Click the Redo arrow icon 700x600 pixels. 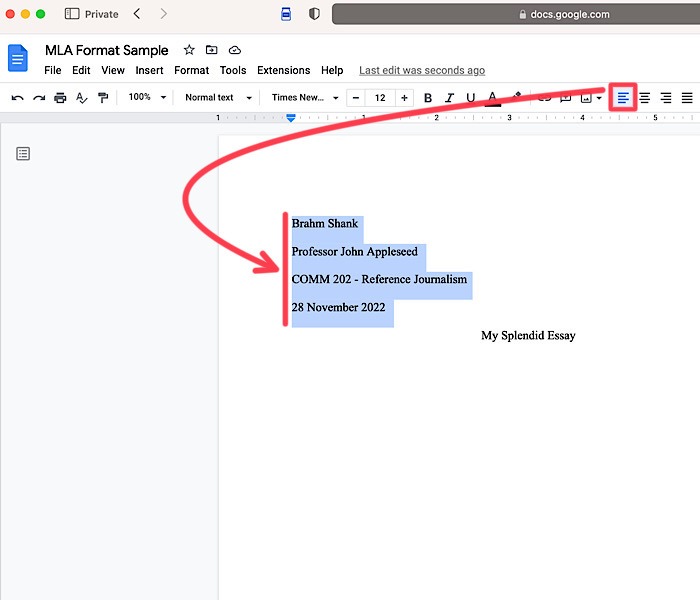pyautogui.click(x=39, y=98)
